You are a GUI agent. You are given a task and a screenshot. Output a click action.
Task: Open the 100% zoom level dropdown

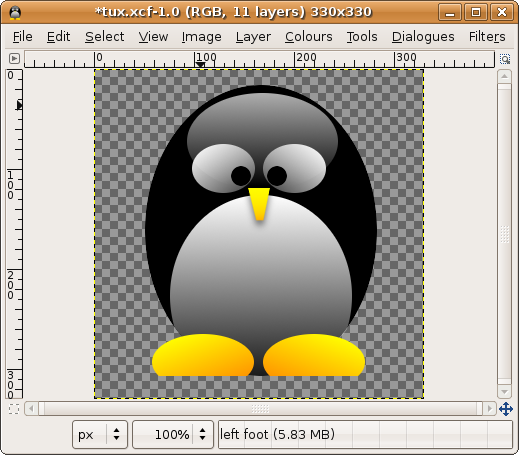point(173,435)
